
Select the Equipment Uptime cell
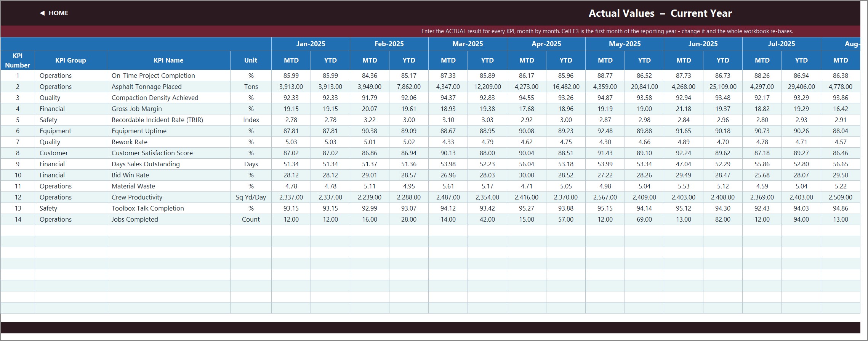click(x=168, y=131)
